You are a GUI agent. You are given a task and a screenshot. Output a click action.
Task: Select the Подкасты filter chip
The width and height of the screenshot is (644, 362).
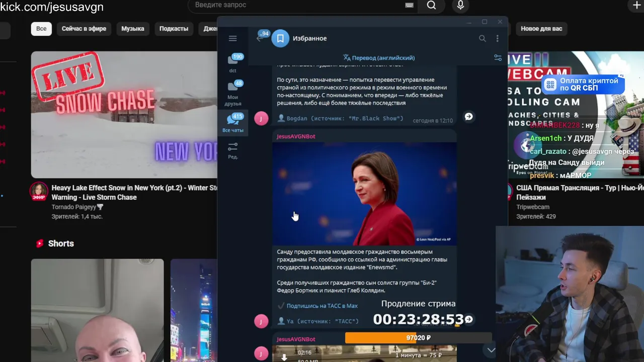[x=174, y=29]
